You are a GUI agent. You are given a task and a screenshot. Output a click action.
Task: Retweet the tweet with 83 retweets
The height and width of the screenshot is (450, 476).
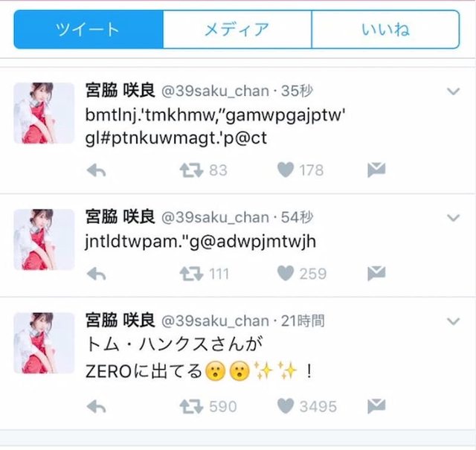191,170
